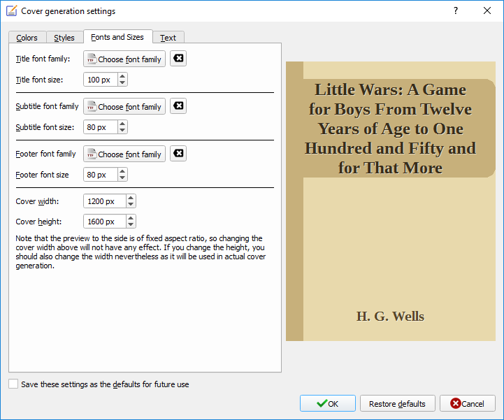Click the aspect ratio note text
Image resolution: width=504 pixels, height=420 pixels.
[141, 252]
